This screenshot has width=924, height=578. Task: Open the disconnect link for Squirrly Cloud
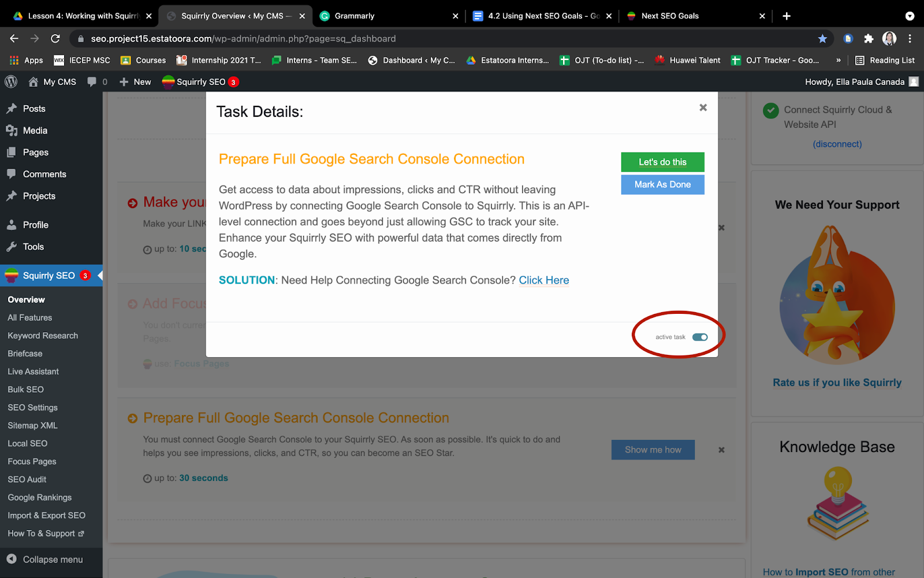click(837, 144)
